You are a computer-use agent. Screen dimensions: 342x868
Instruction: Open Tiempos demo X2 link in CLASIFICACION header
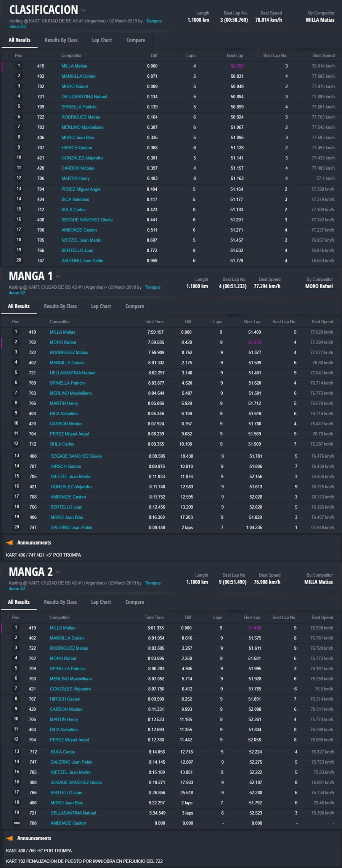coord(154,21)
